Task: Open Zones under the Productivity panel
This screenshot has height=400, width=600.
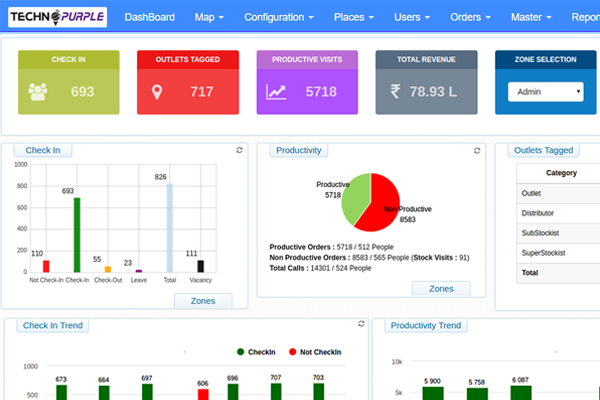Action: pos(441,289)
